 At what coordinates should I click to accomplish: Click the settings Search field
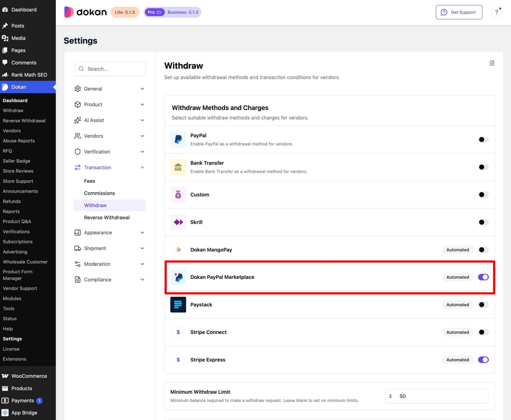coord(110,69)
